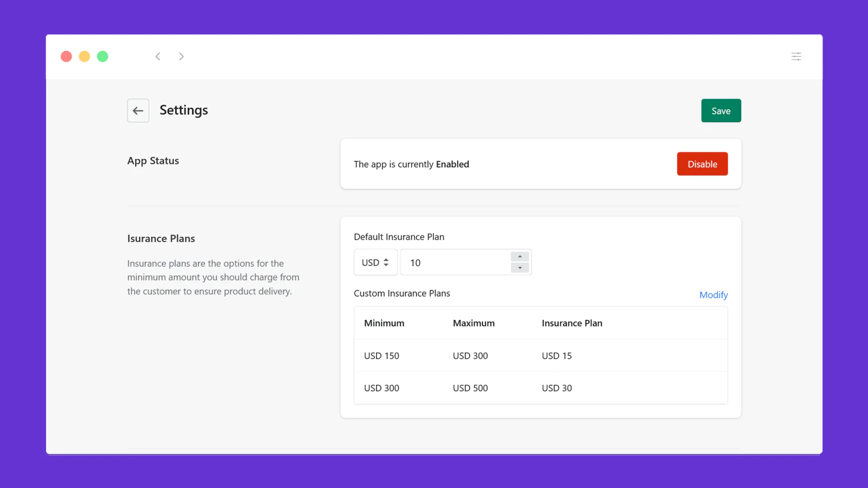The width and height of the screenshot is (868, 488).
Task: Select the USD 150 minimum cell
Action: click(x=381, y=356)
